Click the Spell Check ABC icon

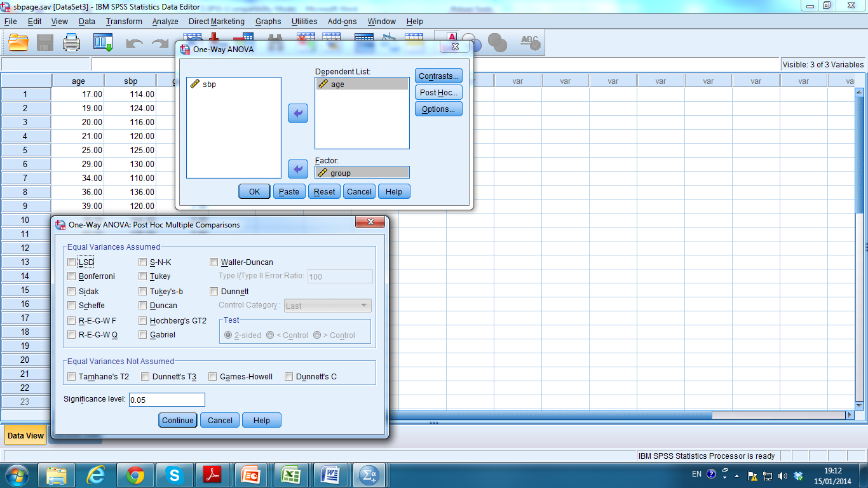click(529, 43)
